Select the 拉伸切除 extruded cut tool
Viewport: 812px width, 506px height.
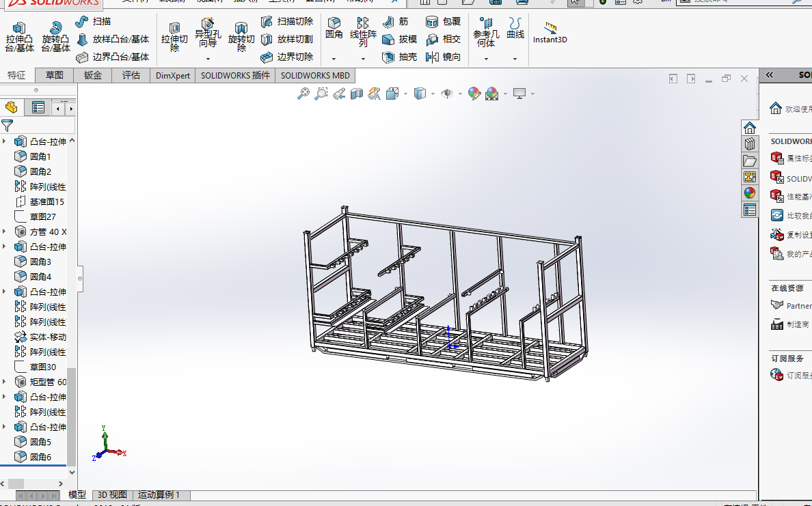click(174, 37)
